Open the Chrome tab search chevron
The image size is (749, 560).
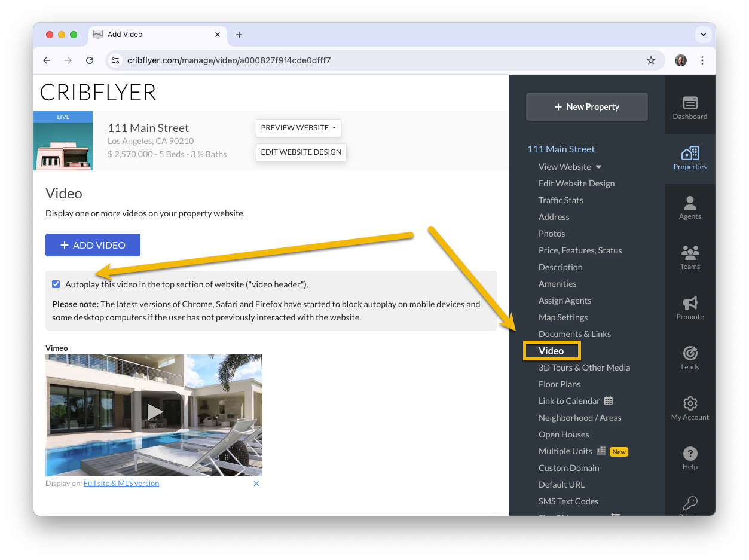(704, 35)
